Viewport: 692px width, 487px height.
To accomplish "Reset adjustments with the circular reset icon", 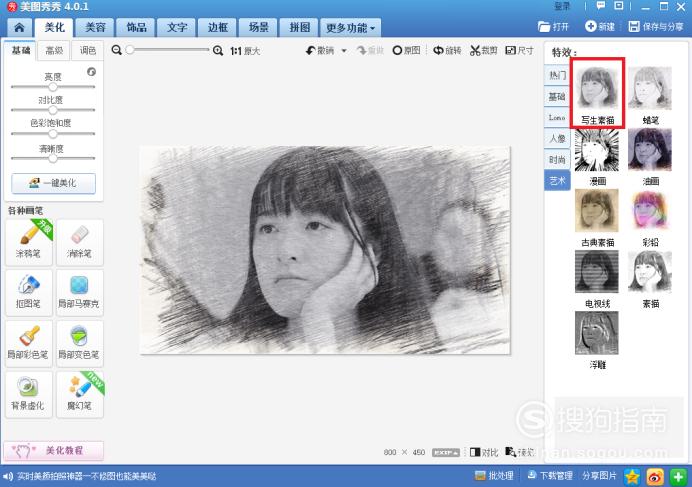I will (x=91, y=72).
